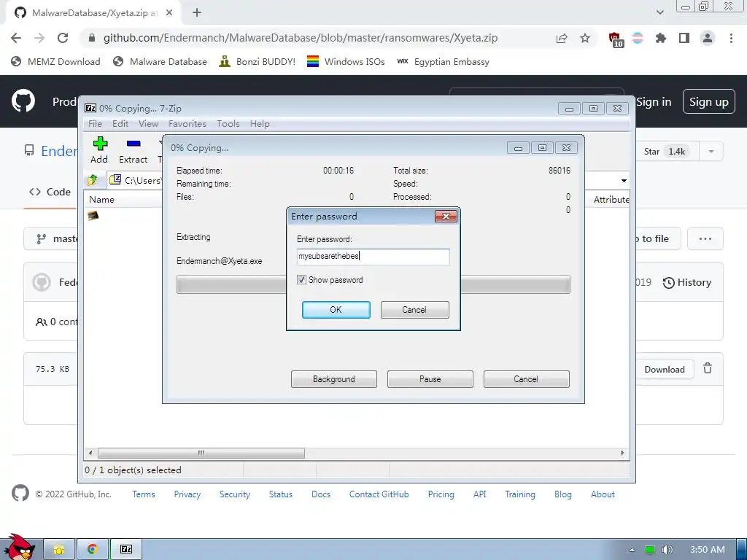Image resolution: width=747 pixels, height=560 pixels.
Task: Click the green tray icon
Action: coord(650,550)
